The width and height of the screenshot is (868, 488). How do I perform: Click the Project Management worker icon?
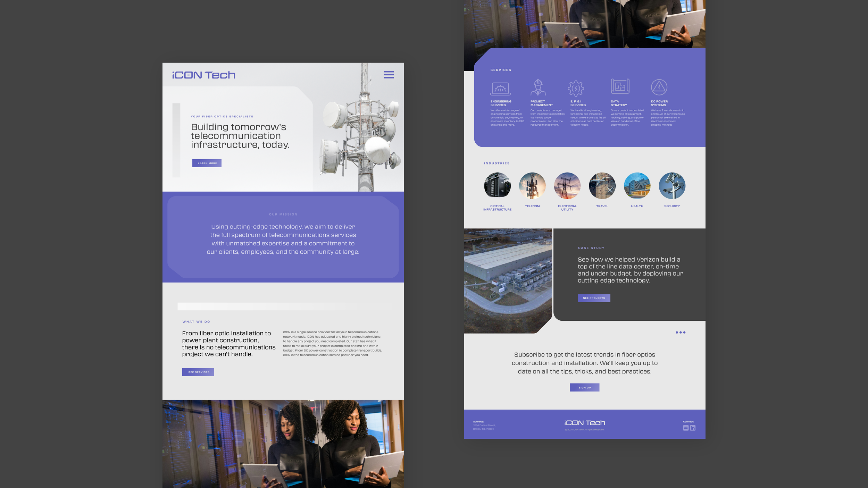click(538, 87)
